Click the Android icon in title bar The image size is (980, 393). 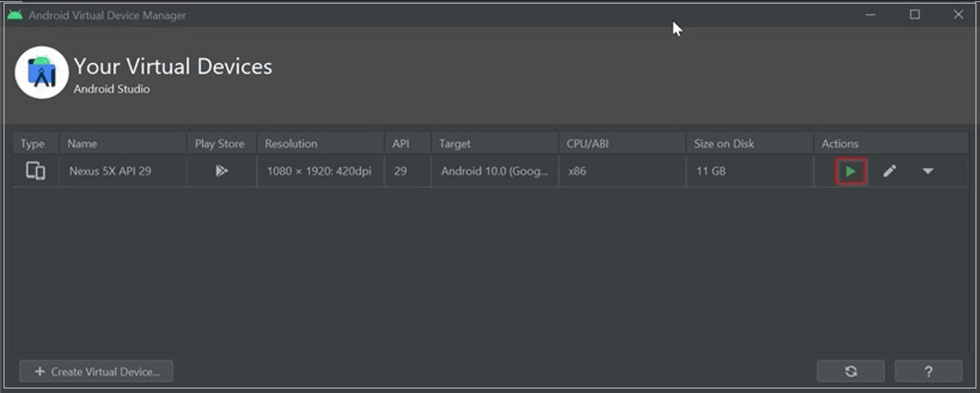coord(15,14)
